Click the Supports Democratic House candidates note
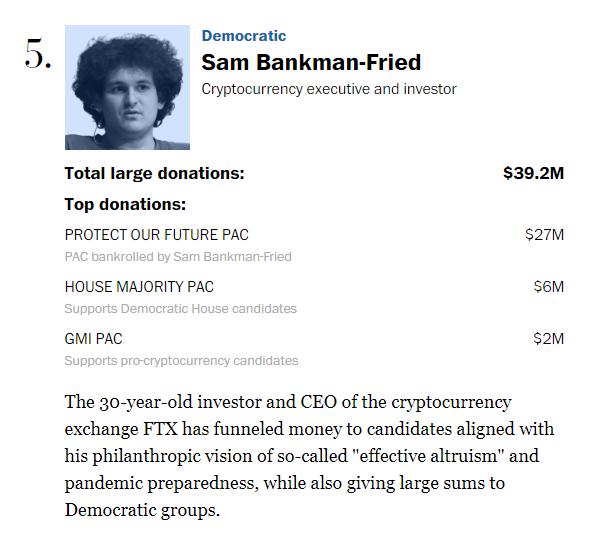 coord(180,309)
